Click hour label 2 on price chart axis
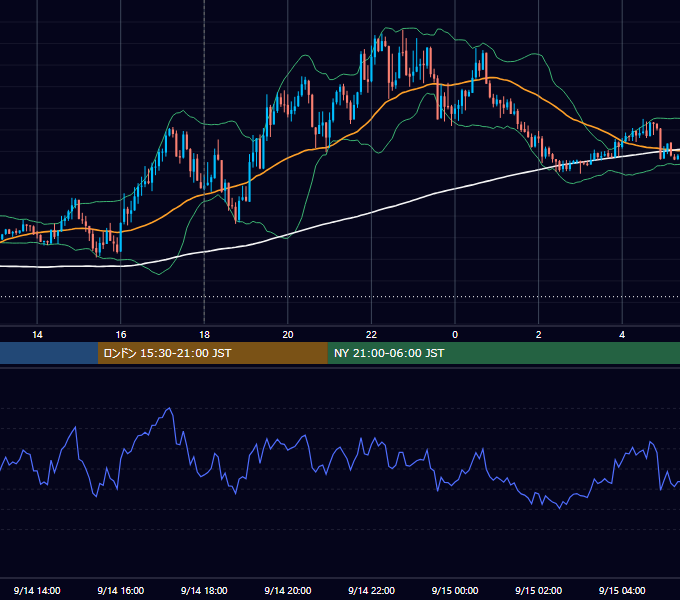680x600 pixels. point(539,335)
